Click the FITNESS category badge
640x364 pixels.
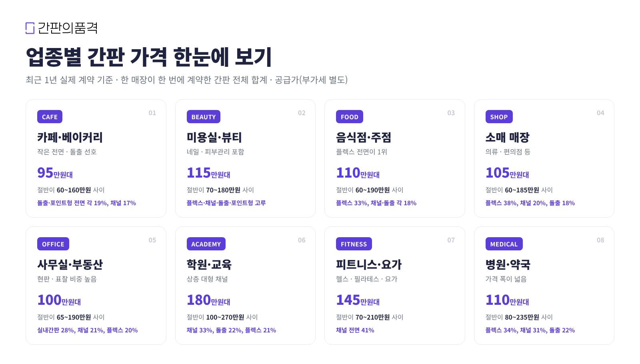coord(354,244)
